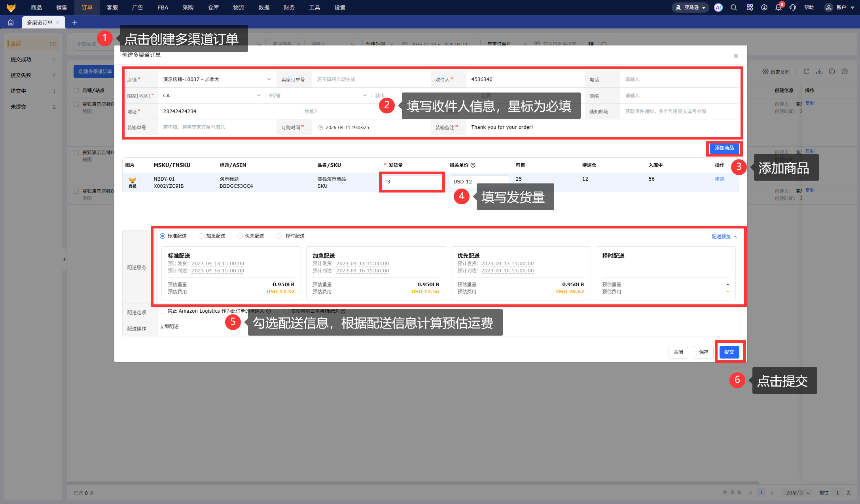The height and width of the screenshot is (504, 860).
Task: Collapse the 配送预览 section
Action: tap(724, 237)
